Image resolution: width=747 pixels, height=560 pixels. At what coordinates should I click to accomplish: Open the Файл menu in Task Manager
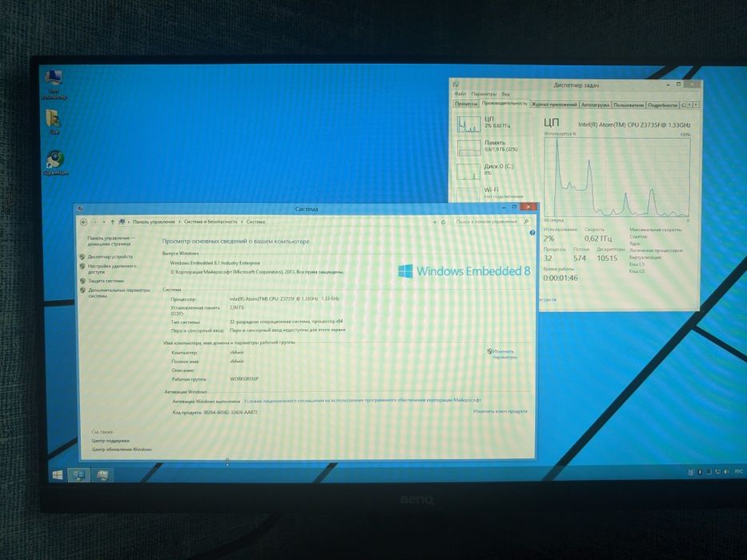coord(460,94)
